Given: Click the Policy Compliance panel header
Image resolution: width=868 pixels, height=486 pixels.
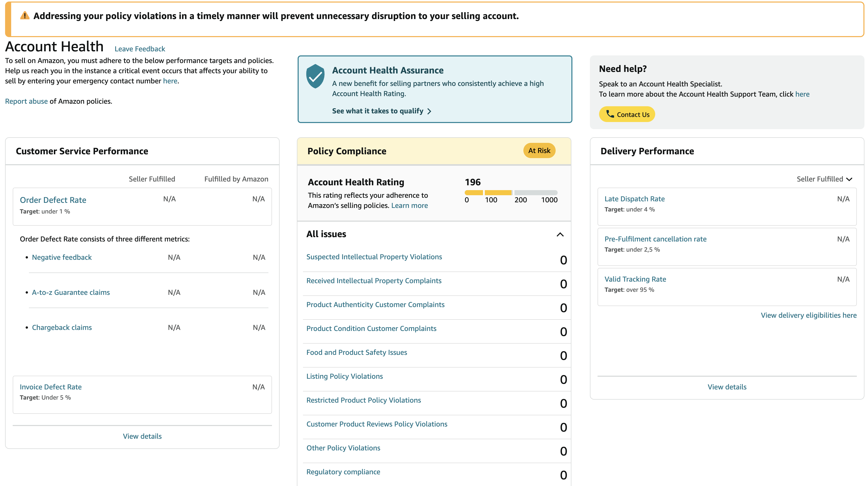Looking at the screenshot, I should tap(434, 151).
